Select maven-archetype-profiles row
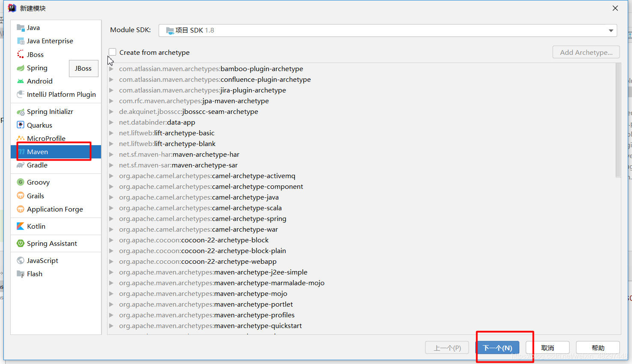This screenshot has height=364, width=632. click(x=361, y=315)
